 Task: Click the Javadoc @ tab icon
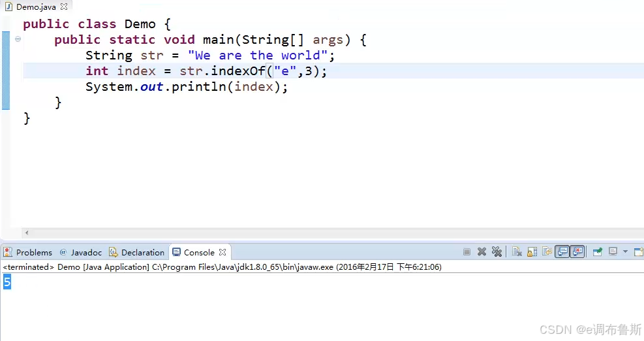[x=63, y=252]
